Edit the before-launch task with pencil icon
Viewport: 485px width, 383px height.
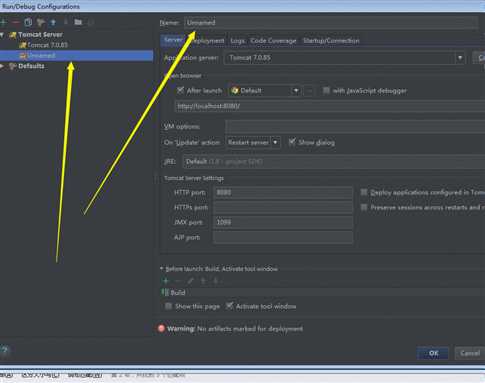click(x=190, y=281)
